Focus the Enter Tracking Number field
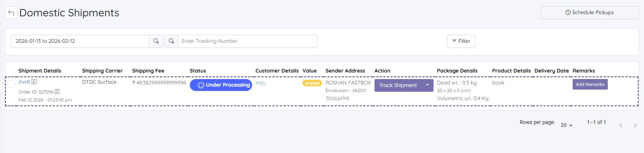 click(x=248, y=41)
